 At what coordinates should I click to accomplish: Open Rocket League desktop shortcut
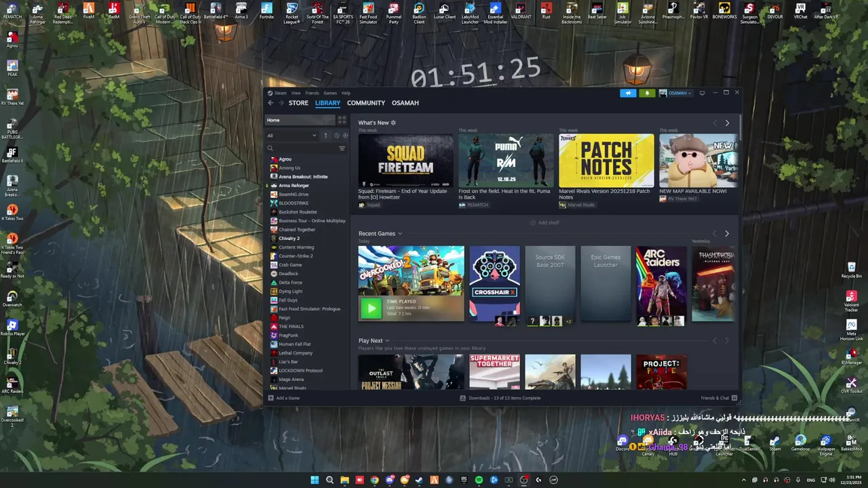292,14
